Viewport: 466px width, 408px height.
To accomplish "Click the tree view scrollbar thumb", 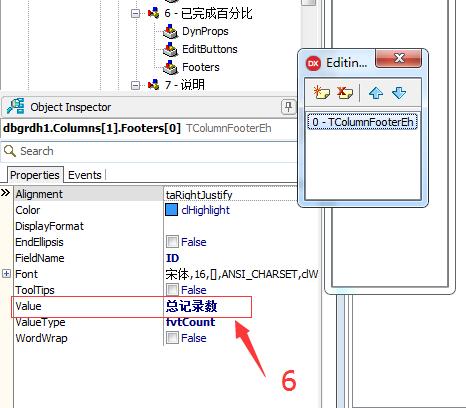I will [x=308, y=3].
